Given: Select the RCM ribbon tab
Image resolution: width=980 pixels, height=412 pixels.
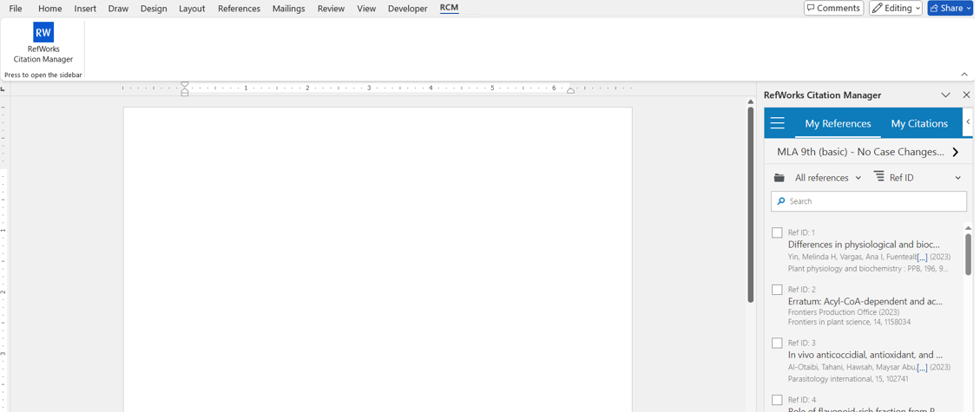Looking at the screenshot, I should 449,8.
